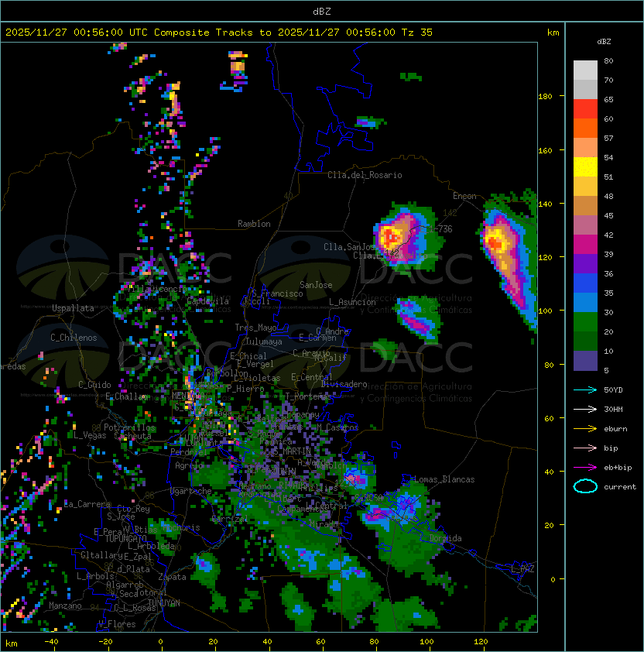Click the light blue swatch above 30
Viewport: 644px width, 652px height.
click(x=585, y=302)
